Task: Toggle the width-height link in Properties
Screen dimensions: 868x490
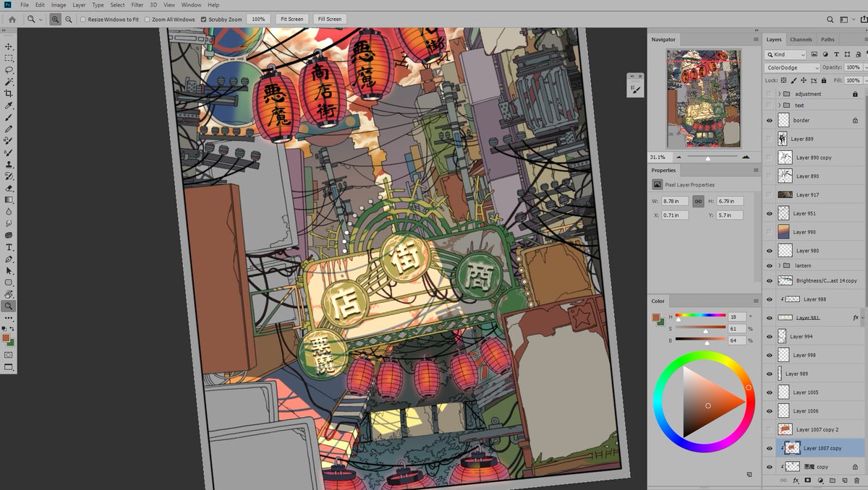Action: tap(698, 201)
